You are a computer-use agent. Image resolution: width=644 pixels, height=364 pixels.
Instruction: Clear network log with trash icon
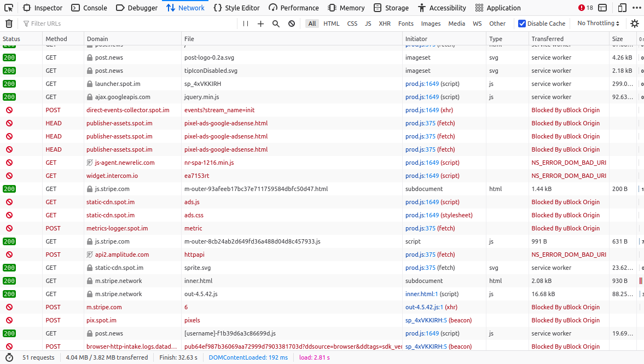9,24
